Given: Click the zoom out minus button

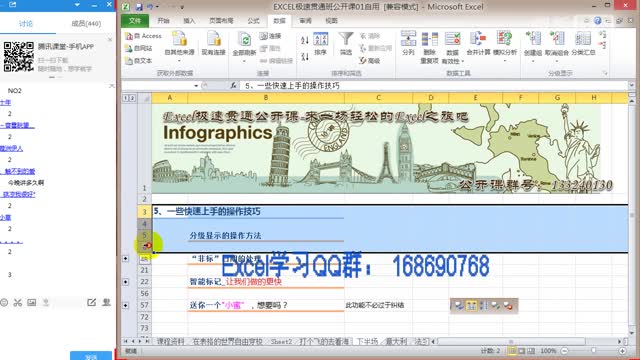Looking at the screenshot, I should pos(564,351).
